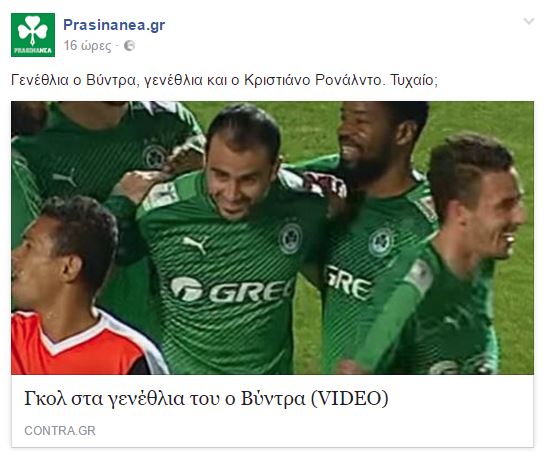Click the partial GRE sponsor text on bearded player

tap(348, 282)
